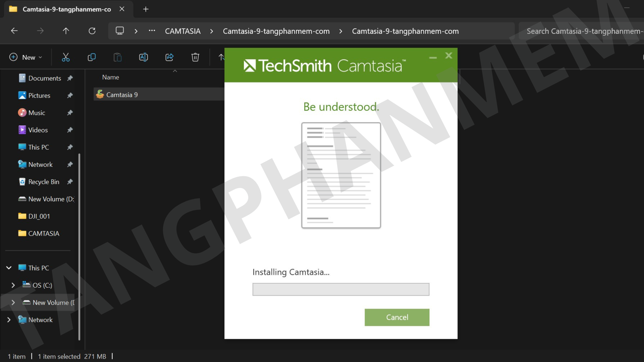
Task: Click the Delete trash icon
Action: [x=195, y=57]
